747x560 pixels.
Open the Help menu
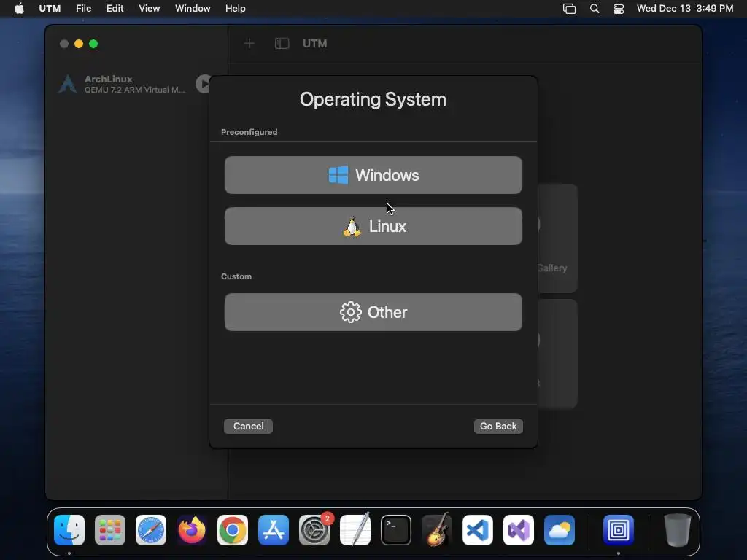[236, 8]
